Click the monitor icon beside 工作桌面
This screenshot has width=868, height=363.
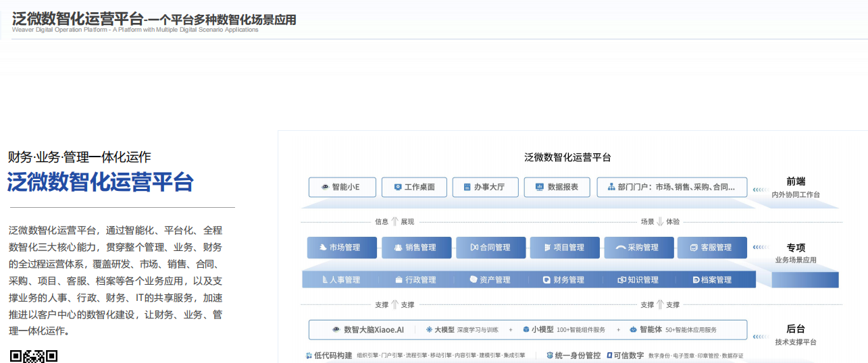point(398,187)
